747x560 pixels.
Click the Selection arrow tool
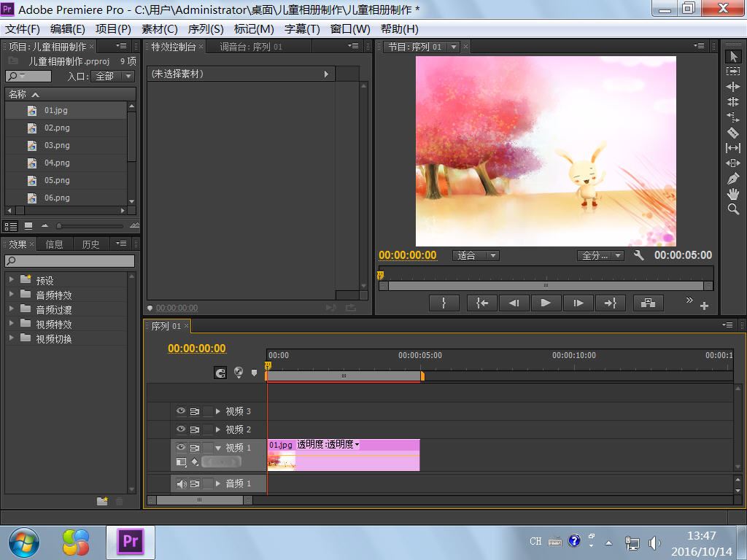[x=733, y=57]
